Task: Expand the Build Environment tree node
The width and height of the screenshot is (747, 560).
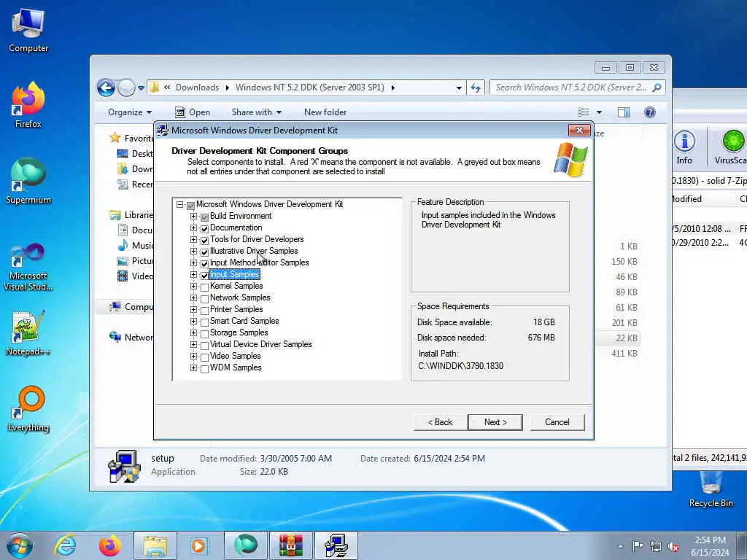Action: (193, 216)
